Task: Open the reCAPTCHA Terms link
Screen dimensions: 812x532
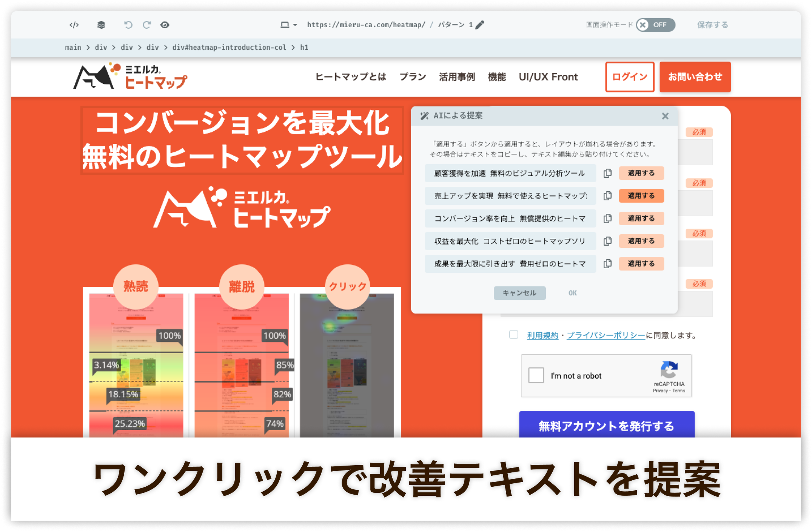Action: [679, 391]
